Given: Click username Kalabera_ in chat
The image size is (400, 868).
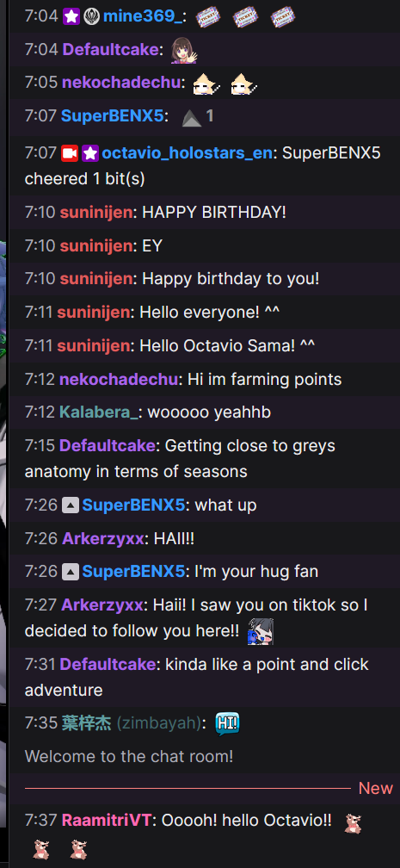Looking at the screenshot, I should (x=99, y=412).
